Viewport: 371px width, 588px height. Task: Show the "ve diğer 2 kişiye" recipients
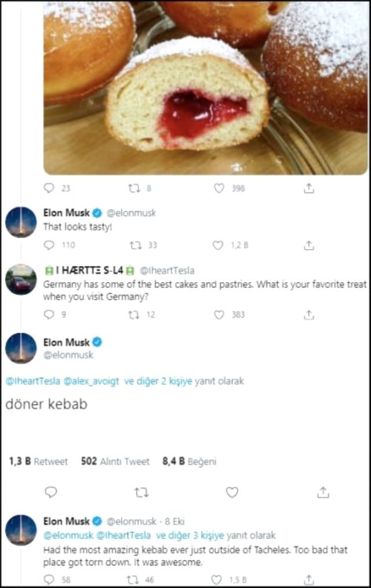[158, 381]
